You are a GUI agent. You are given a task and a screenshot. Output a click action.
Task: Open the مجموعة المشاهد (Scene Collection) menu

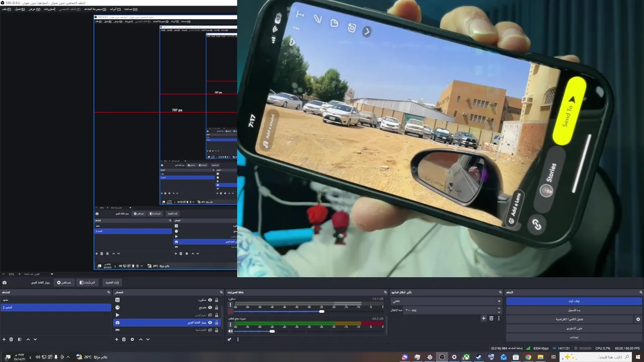click(x=95, y=9)
